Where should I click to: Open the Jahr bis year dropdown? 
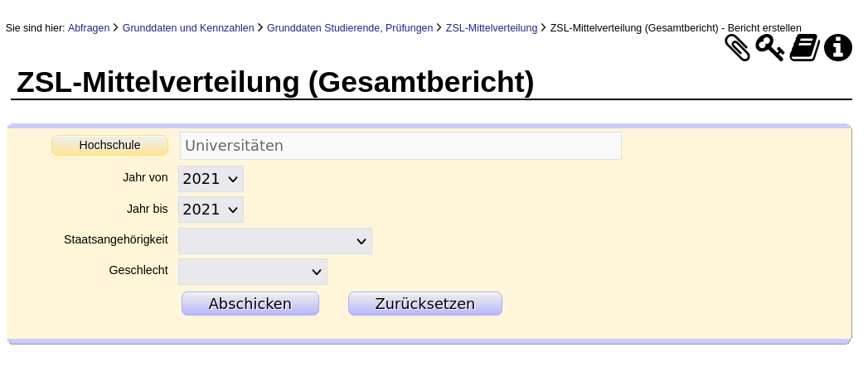click(211, 210)
